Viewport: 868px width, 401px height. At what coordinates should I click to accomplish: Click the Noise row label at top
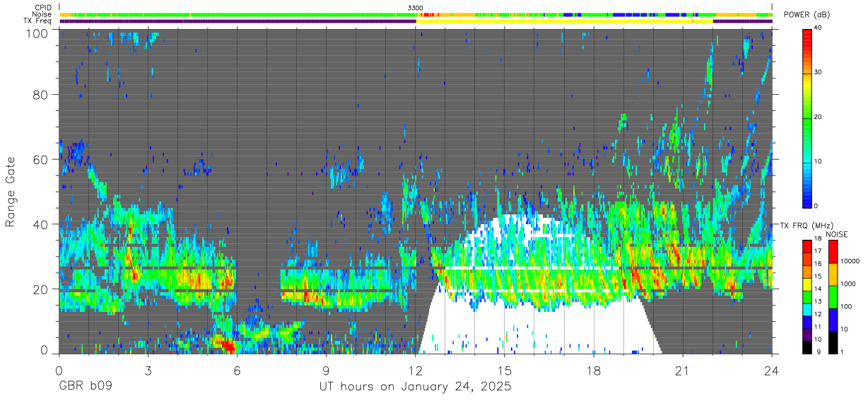[x=42, y=14]
